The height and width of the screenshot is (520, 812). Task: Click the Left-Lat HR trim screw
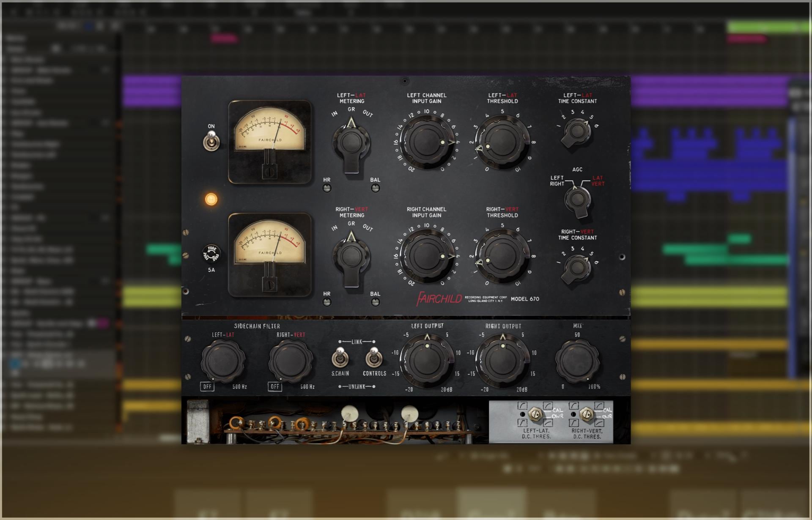click(327, 188)
